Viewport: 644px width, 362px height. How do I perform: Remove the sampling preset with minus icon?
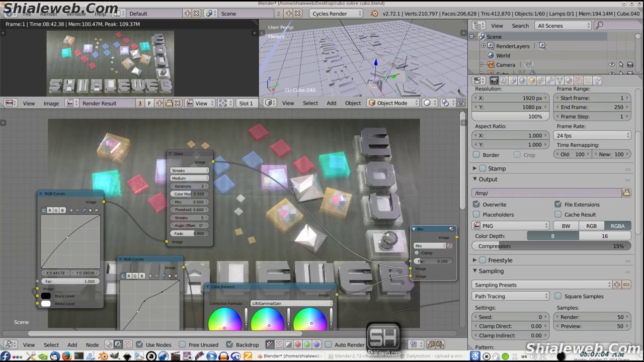[x=626, y=285]
